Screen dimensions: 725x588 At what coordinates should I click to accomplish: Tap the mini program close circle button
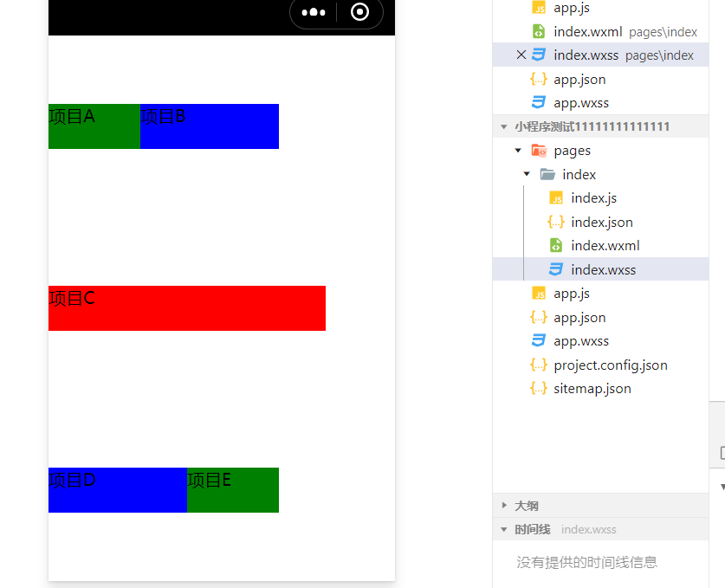pos(359,12)
